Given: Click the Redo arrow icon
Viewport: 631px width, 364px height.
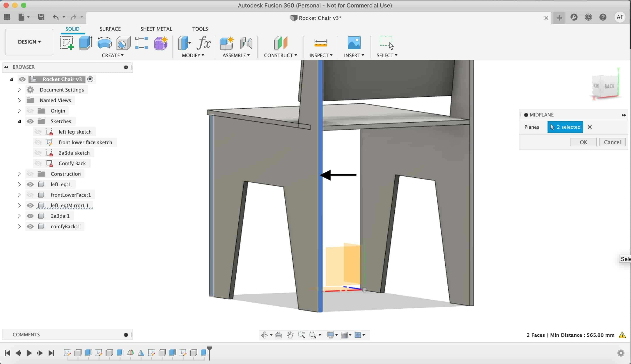Looking at the screenshot, I should pos(73,17).
